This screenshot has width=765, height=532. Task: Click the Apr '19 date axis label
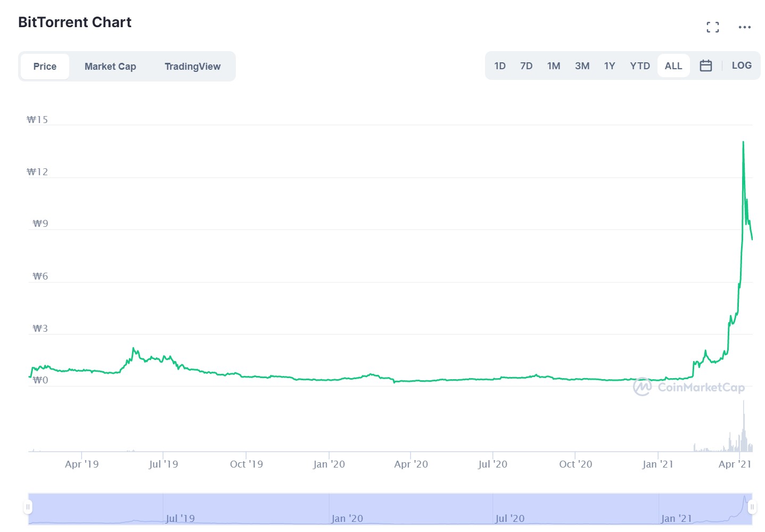81,464
